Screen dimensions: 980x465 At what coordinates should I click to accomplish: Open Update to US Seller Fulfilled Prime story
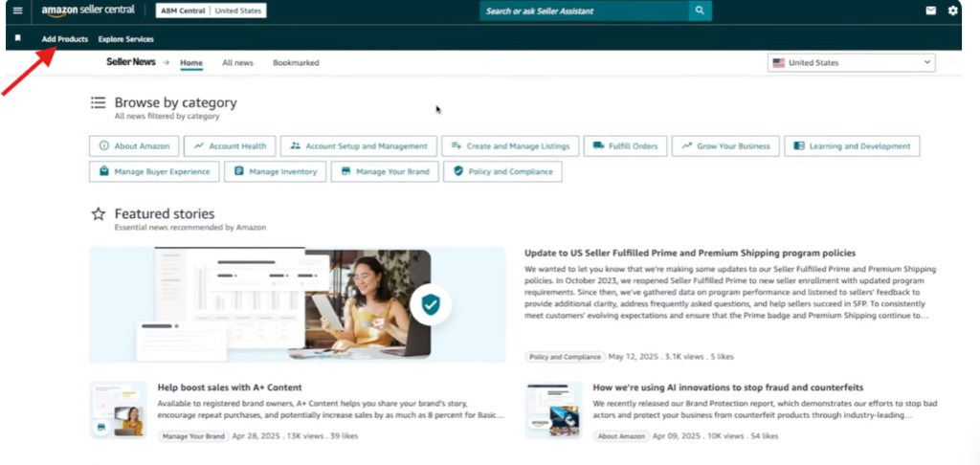690,254
